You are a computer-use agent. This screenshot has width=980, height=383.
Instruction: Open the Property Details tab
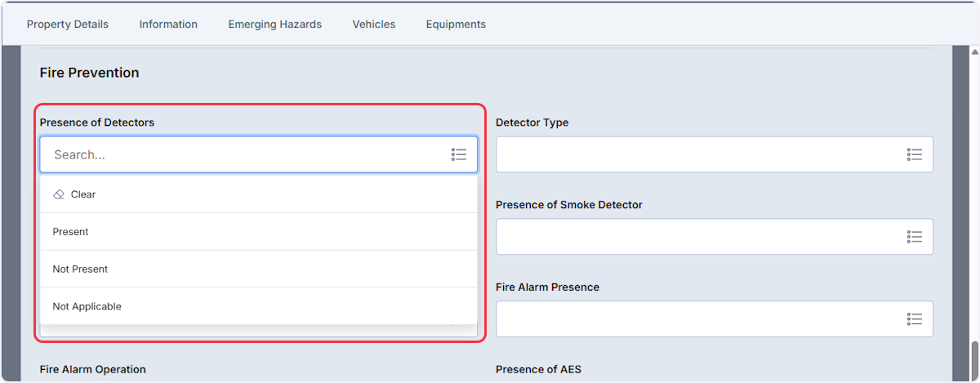click(68, 24)
